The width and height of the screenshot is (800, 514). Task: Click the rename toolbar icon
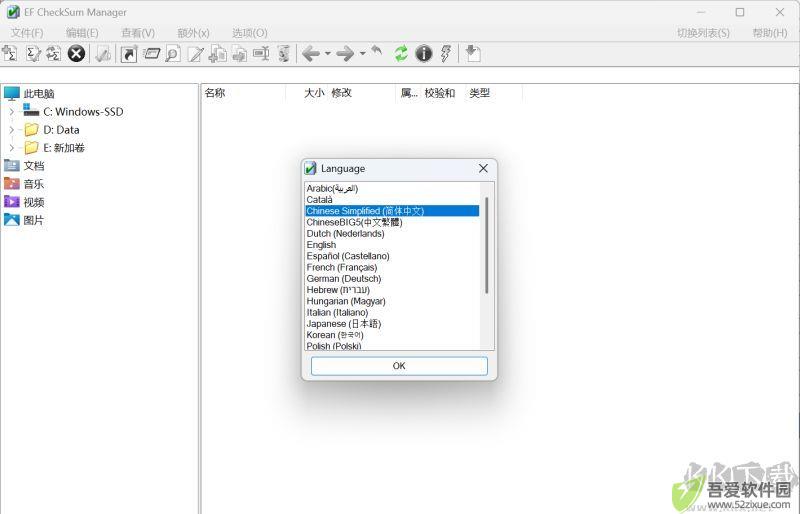pyautogui.click(x=261, y=53)
